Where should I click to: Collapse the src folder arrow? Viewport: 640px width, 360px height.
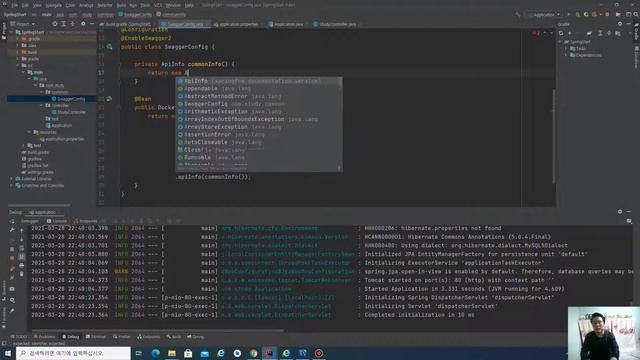pyautogui.click(x=18, y=65)
